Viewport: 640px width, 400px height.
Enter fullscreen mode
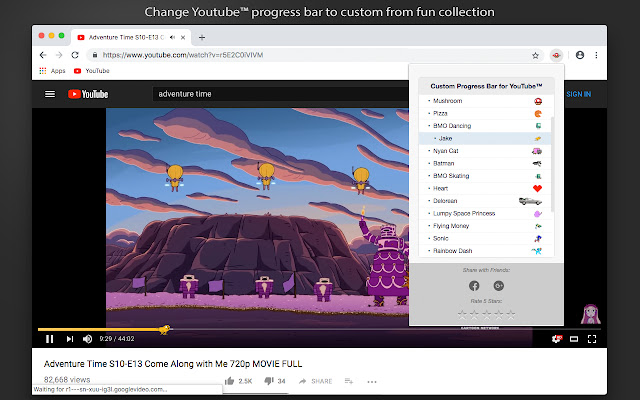click(592, 339)
